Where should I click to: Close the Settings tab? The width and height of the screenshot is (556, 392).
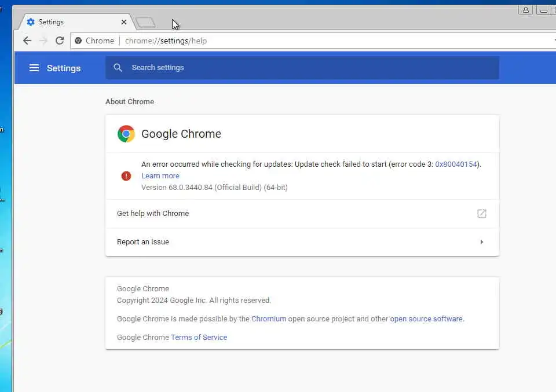click(x=124, y=22)
